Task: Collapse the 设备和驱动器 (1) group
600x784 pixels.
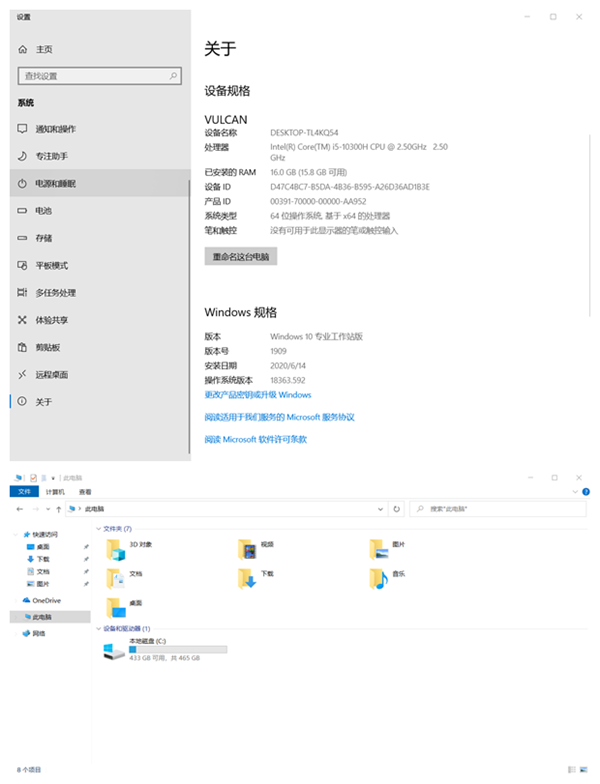Action: point(98,628)
